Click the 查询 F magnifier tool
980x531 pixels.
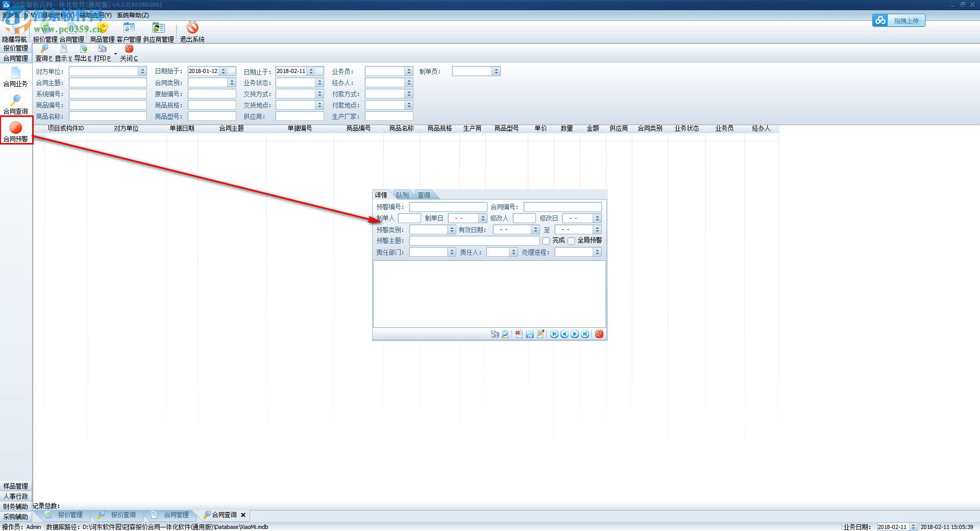44,53
